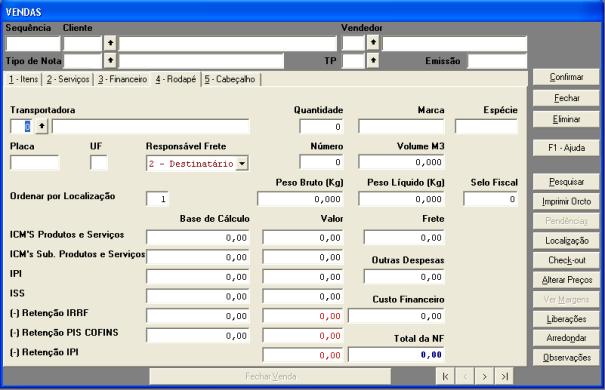Click the Imprimir Orcto button
This screenshot has height=390, width=605.
(x=566, y=201)
